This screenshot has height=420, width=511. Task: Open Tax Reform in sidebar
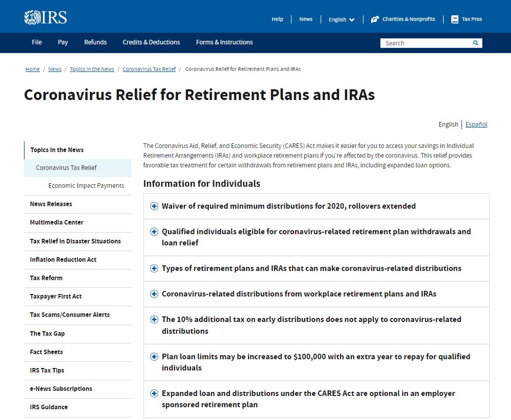point(46,278)
